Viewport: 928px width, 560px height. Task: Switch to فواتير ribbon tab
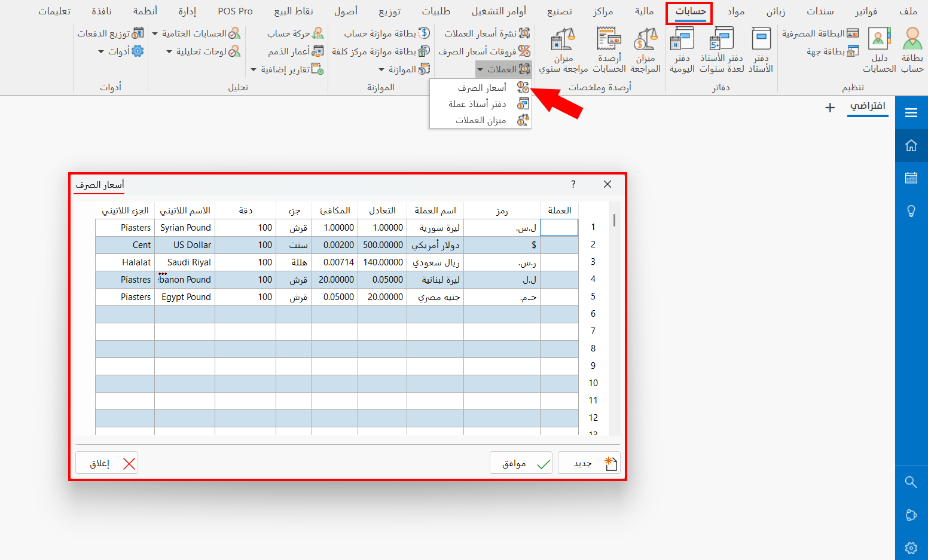click(866, 11)
